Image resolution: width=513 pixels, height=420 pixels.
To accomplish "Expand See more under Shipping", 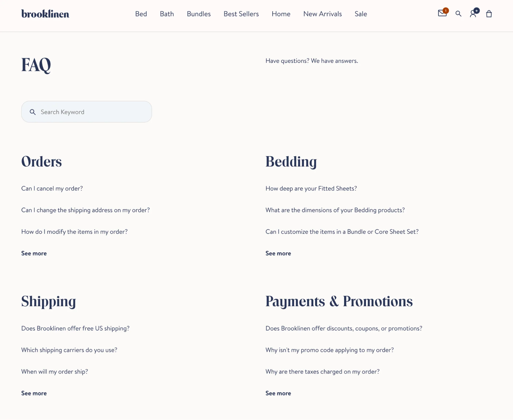I will [34, 393].
